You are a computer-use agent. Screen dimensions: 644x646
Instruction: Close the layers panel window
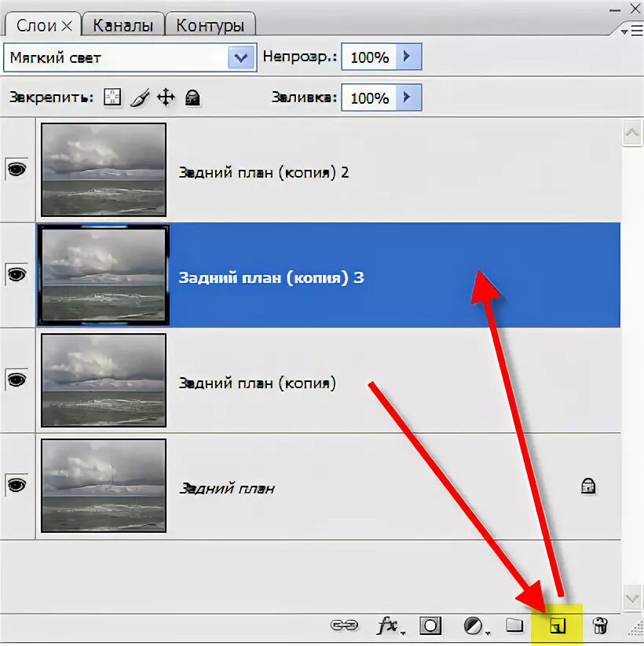point(636,8)
